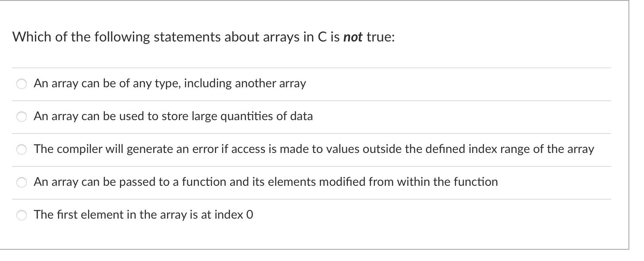The width and height of the screenshot is (644, 261).
Task: Select the radio button for 'any type, including another array'
Action: click(22, 84)
